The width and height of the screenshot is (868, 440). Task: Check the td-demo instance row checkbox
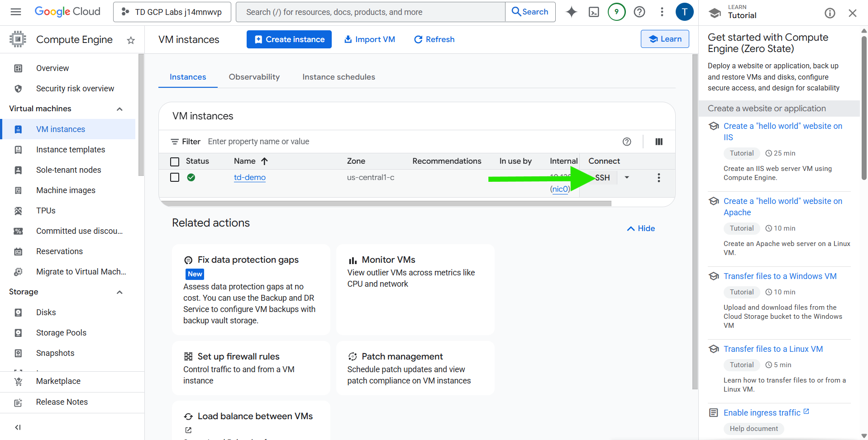pyautogui.click(x=175, y=177)
